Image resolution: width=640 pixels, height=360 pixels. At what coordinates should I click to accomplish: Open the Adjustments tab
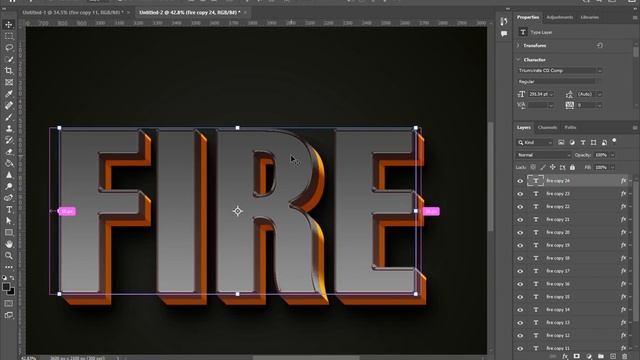click(x=560, y=17)
